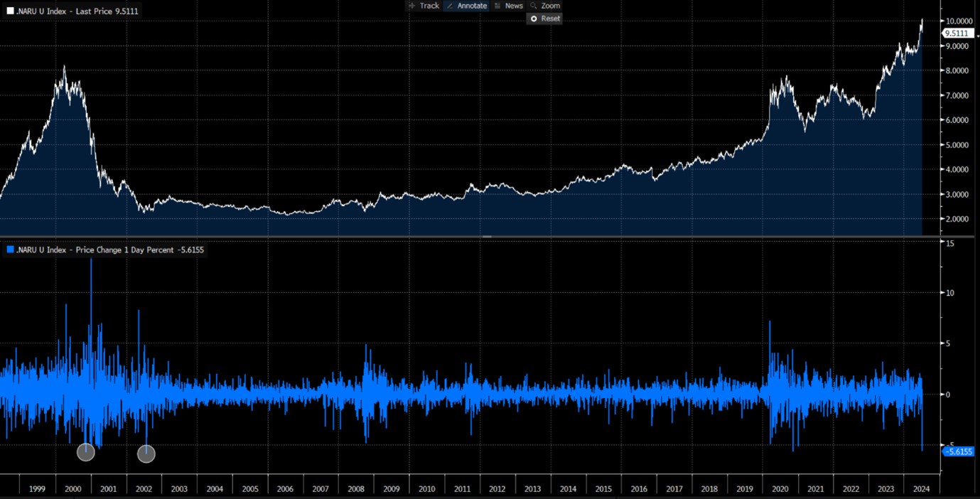Click the 15 label on lower axis
Image resolution: width=980 pixels, height=499 pixels.
(949, 243)
